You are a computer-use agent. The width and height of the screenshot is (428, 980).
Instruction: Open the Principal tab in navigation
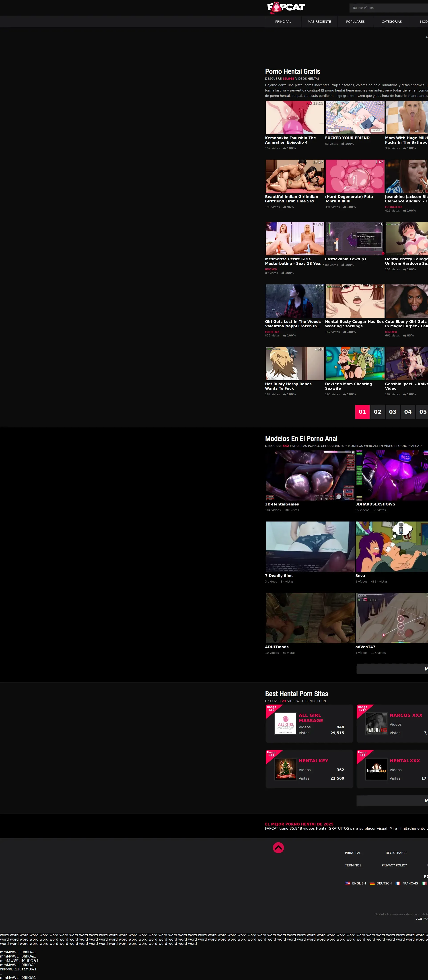tap(283, 22)
